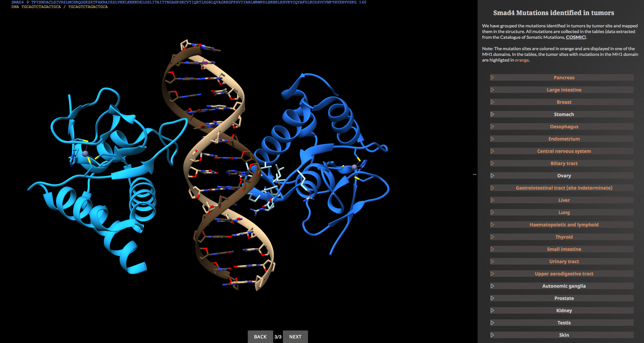Open the Haematopoietic and lymphoid section
Image resolution: width=644 pixels, height=343 pixels.
click(564, 225)
